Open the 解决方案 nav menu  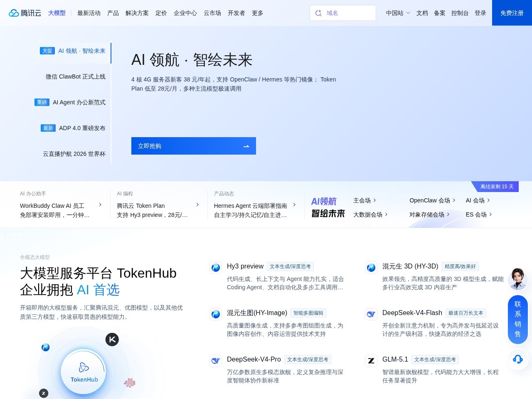click(x=137, y=13)
